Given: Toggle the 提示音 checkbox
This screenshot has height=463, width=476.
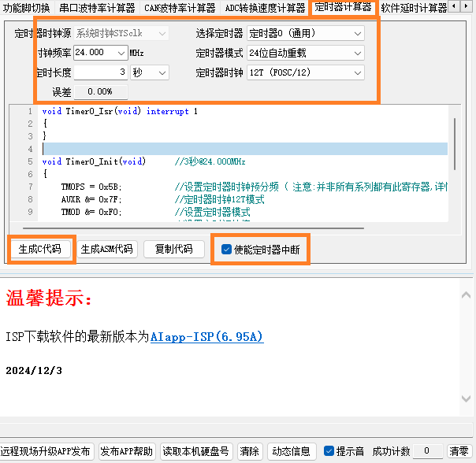Looking at the screenshot, I should click(x=329, y=451).
